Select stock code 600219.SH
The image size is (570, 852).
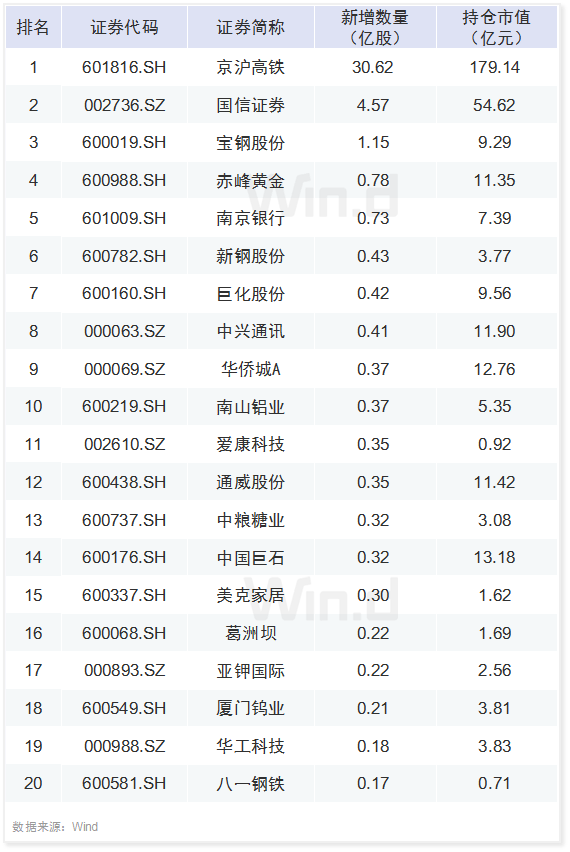[124, 406]
